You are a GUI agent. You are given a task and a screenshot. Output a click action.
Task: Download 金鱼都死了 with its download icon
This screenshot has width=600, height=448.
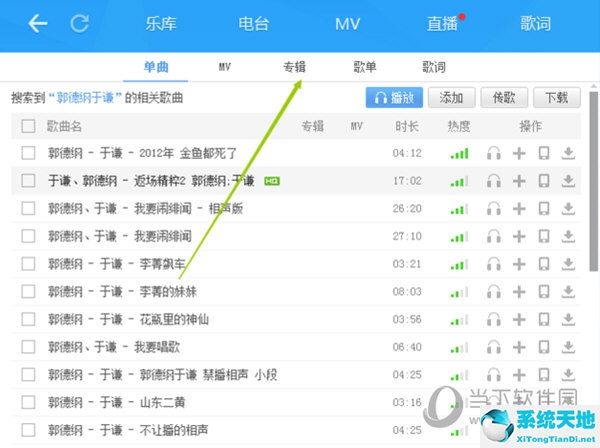point(568,153)
